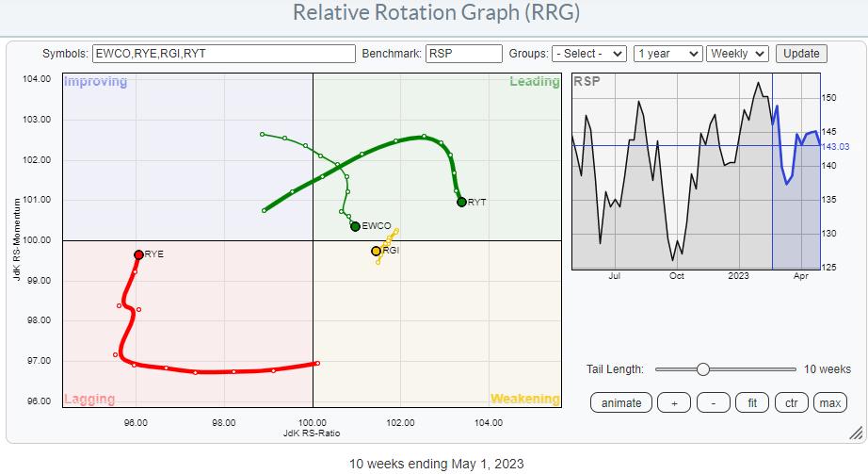Viewport: 868px width, 474px height.
Task: Click the 143.03 price label on chart
Action: [x=838, y=146]
